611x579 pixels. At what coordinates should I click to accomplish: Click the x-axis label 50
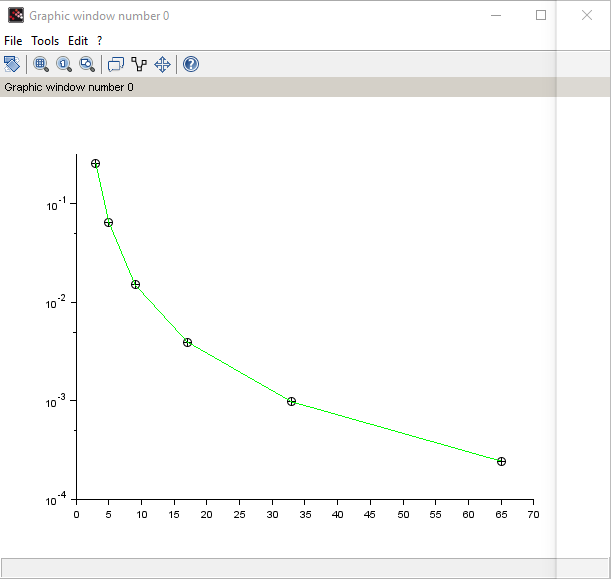pos(403,515)
